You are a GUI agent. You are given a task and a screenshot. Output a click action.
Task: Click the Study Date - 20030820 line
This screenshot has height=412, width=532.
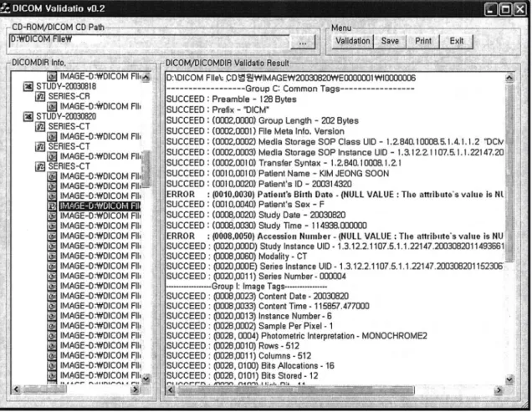[256, 215]
